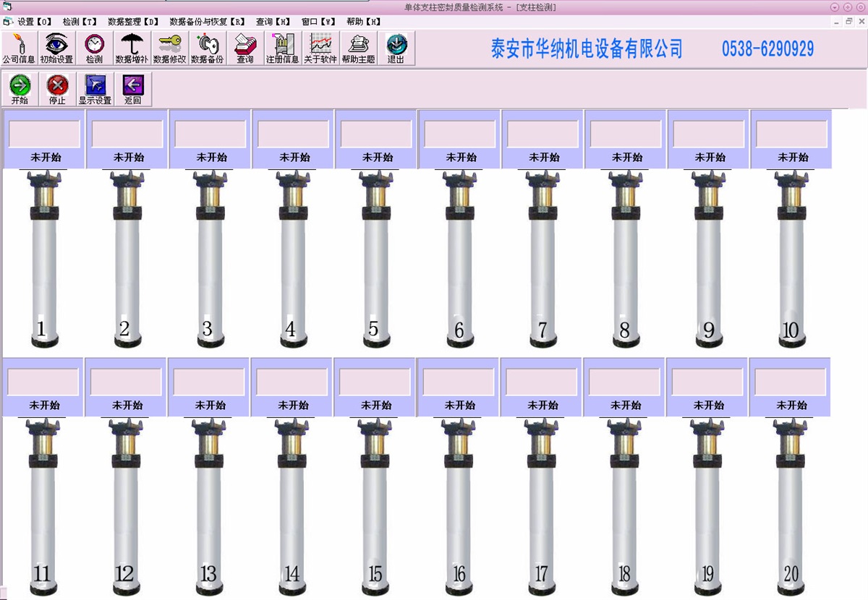Open 显示设置 display settings
Image resolution: width=868 pixels, height=600 pixels.
pos(95,90)
